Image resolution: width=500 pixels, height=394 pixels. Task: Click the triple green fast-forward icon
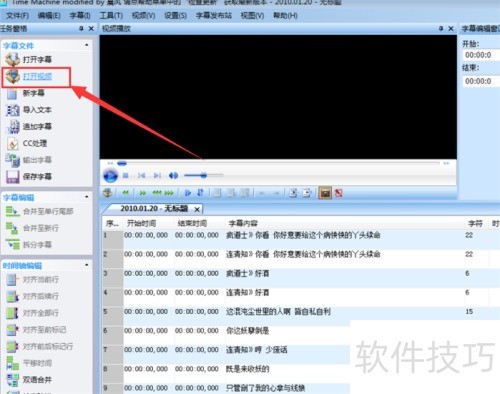coord(169,193)
